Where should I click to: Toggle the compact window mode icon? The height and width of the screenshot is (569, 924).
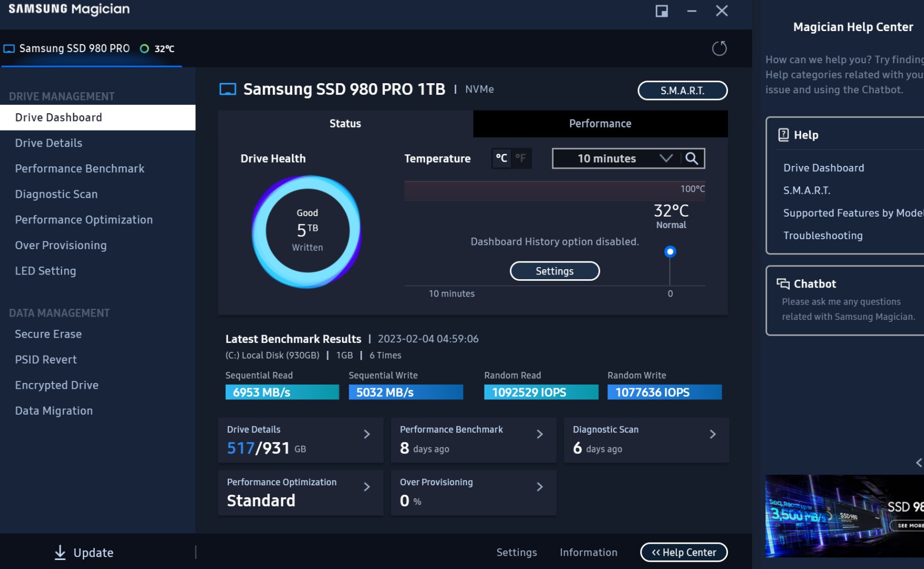pyautogui.click(x=662, y=11)
